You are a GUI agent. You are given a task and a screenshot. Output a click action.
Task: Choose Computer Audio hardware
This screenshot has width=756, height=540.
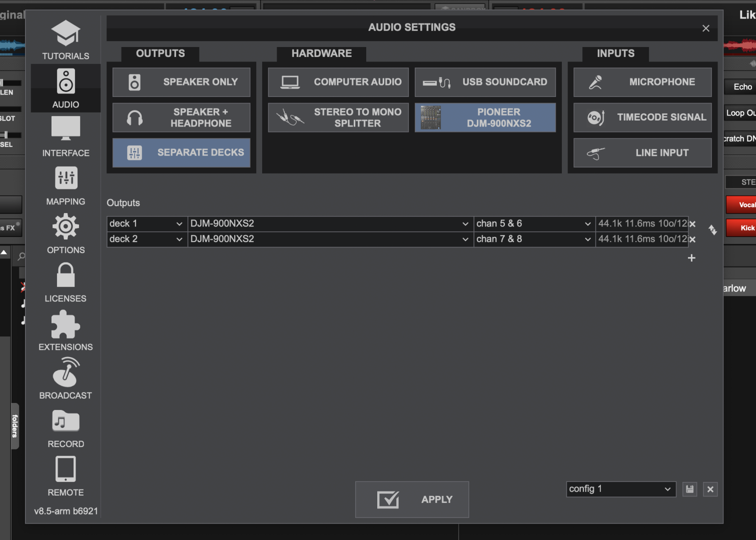tap(338, 82)
